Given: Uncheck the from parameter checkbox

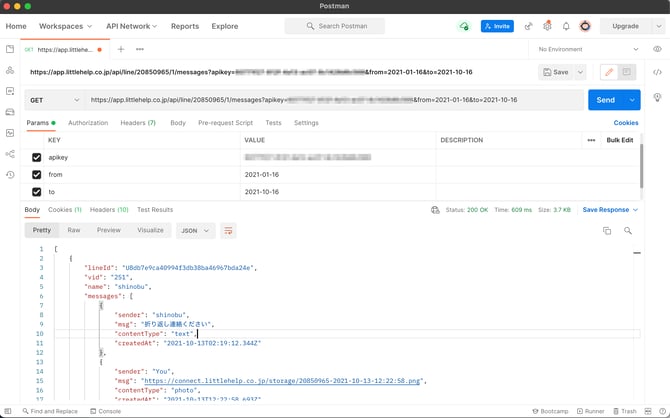Looking at the screenshot, I should pyautogui.click(x=37, y=174).
